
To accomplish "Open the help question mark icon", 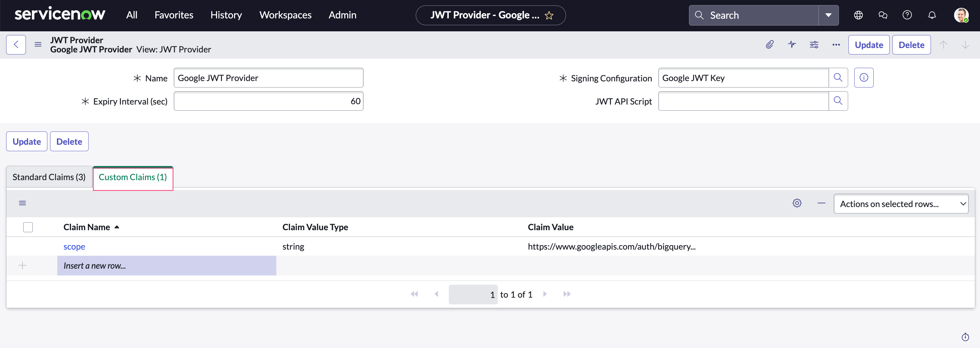I will pos(907,15).
